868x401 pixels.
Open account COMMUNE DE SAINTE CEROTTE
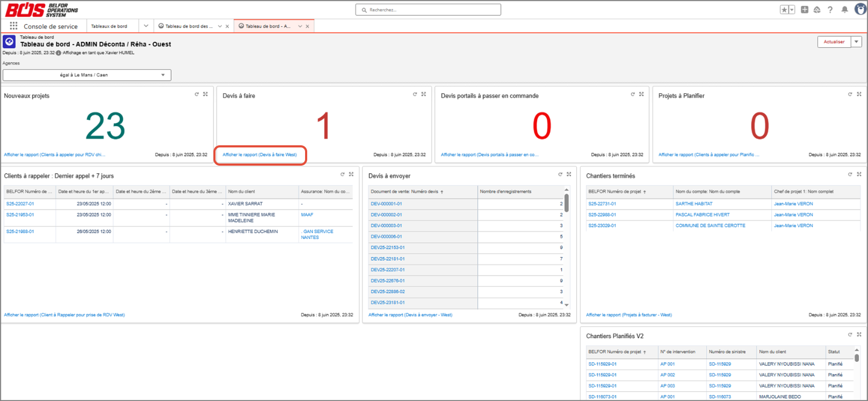pos(710,226)
